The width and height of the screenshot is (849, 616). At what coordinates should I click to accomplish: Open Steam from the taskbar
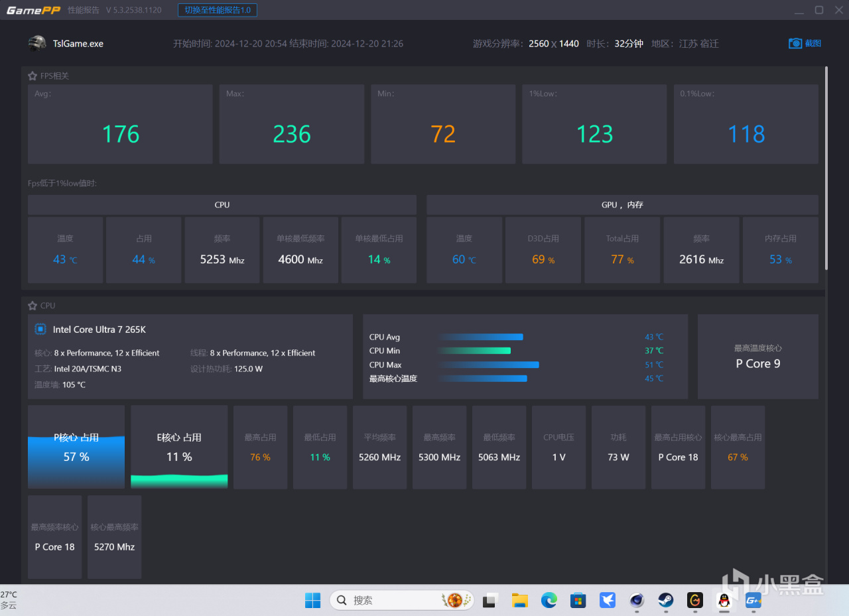[x=666, y=600]
